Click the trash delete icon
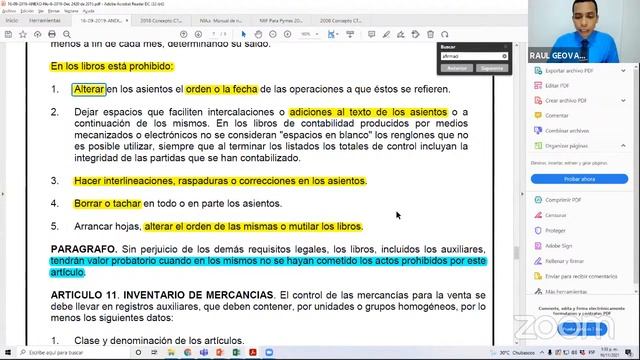The height and width of the screenshot is (360, 640). [x=430, y=35]
